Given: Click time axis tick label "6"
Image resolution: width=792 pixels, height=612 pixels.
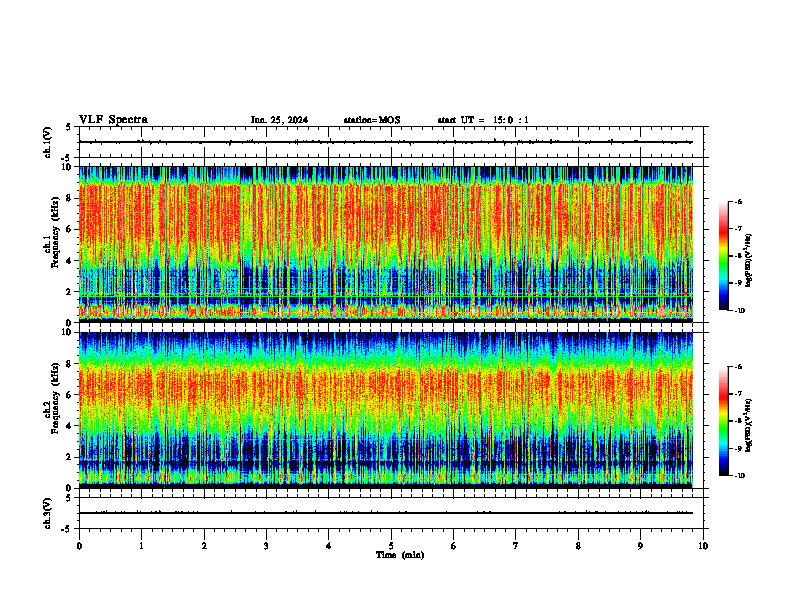Looking at the screenshot, I should (454, 546).
